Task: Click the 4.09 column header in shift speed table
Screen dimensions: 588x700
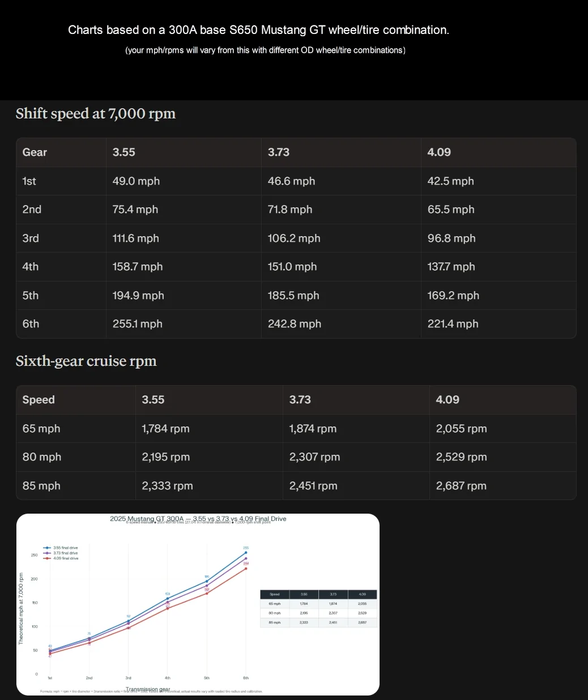Action: (x=439, y=152)
